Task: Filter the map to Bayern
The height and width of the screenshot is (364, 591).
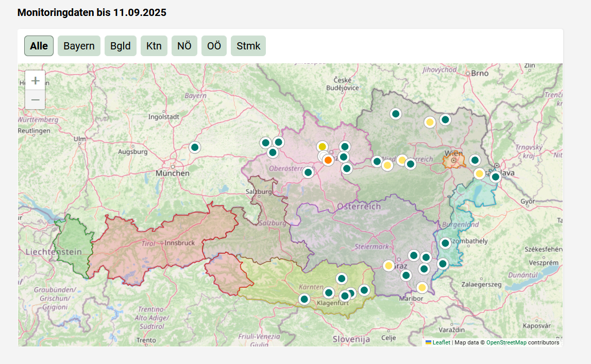Action: pos(79,46)
